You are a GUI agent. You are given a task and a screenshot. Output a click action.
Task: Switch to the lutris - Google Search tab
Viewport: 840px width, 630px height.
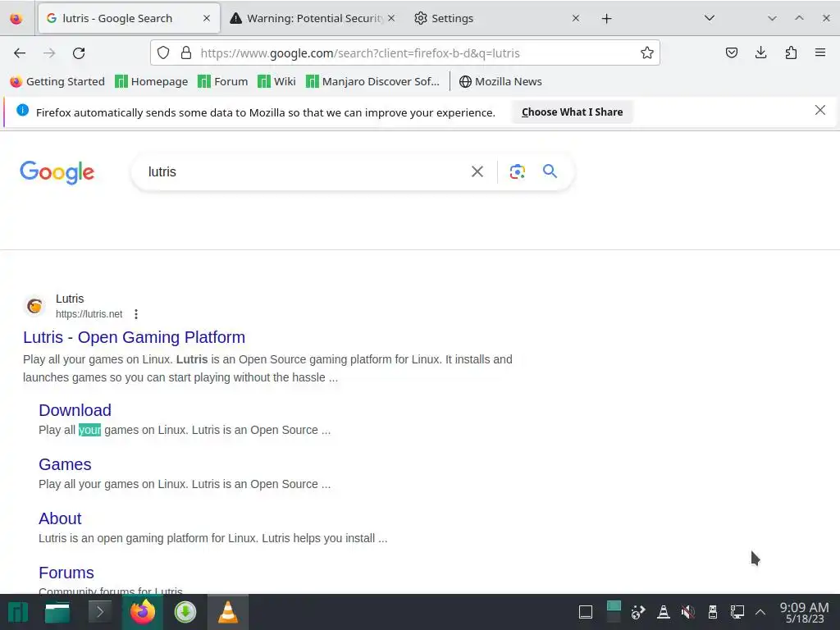pyautogui.click(x=129, y=19)
